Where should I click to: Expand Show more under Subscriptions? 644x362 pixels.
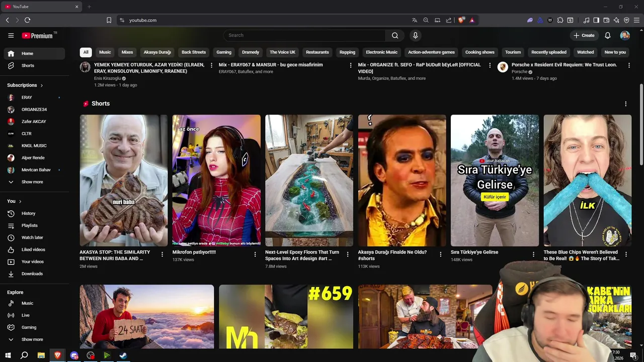pyautogui.click(x=35, y=182)
